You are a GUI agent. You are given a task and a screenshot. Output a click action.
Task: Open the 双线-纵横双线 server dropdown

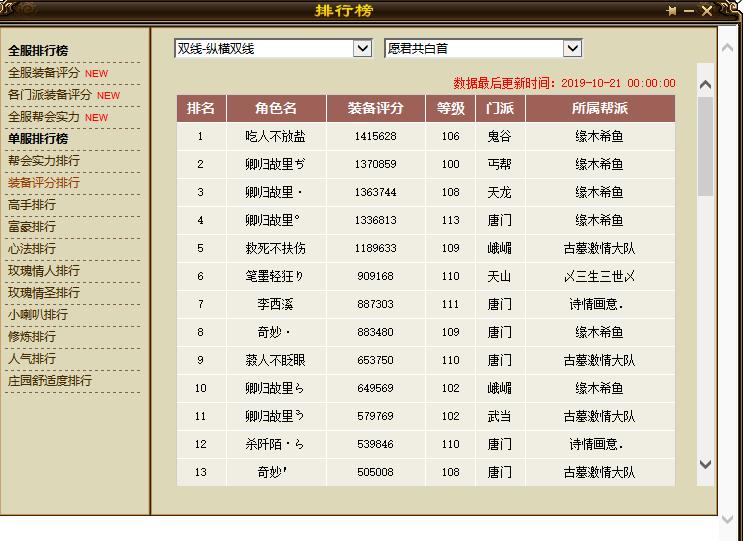(x=273, y=48)
